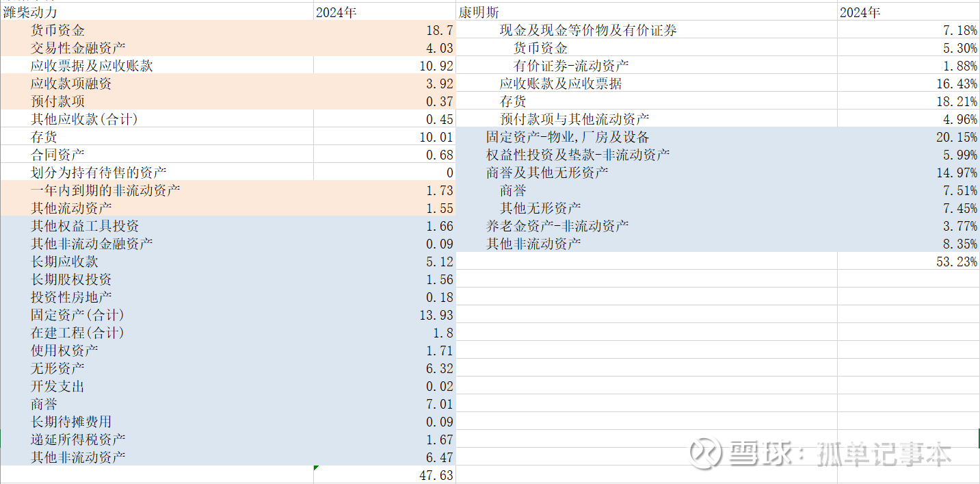Image resolution: width=980 pixels, height=484 pixels.
Task: Click the total cell 53.23%
Action: tap(908, 262)
